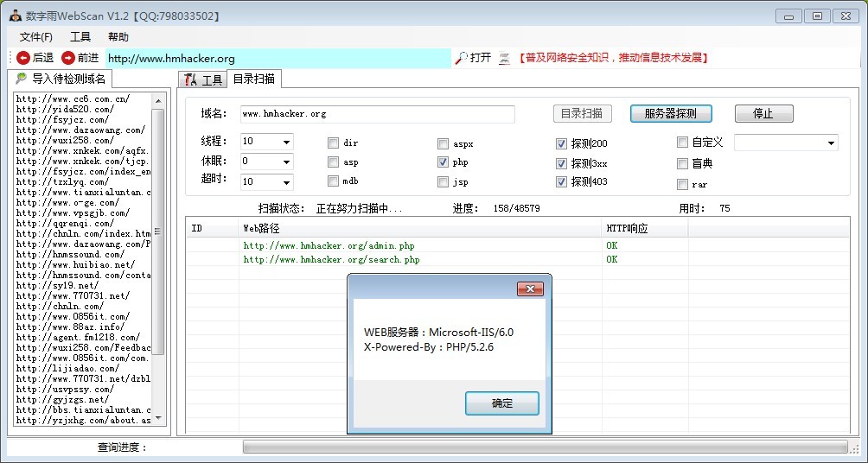
Task: Open the 自定义 custom dropdown
Action: coord(831,143)
